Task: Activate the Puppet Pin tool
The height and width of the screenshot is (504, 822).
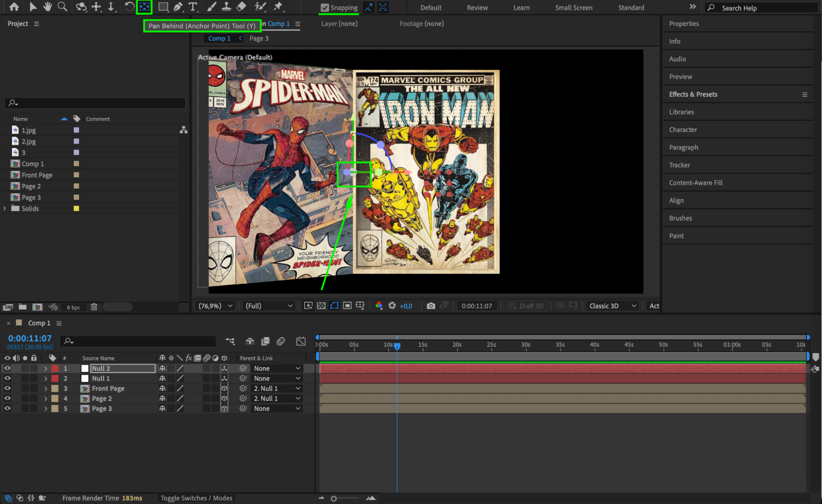Action: (278, 7)
